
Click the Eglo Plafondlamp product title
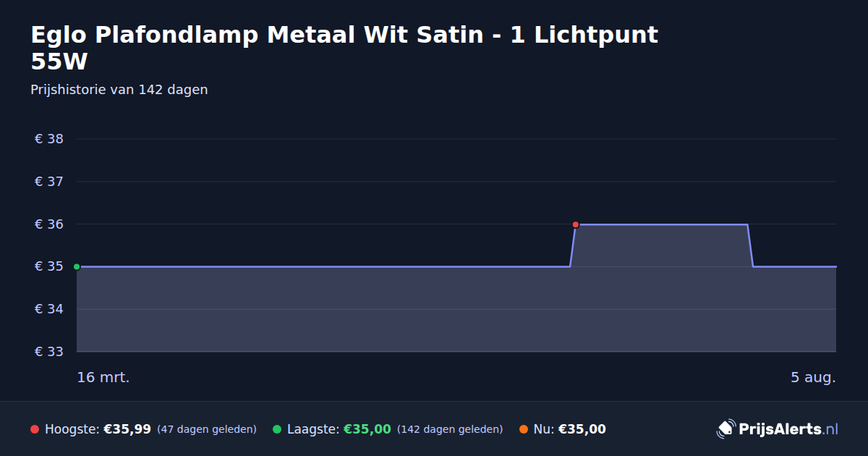click(344, 48)
